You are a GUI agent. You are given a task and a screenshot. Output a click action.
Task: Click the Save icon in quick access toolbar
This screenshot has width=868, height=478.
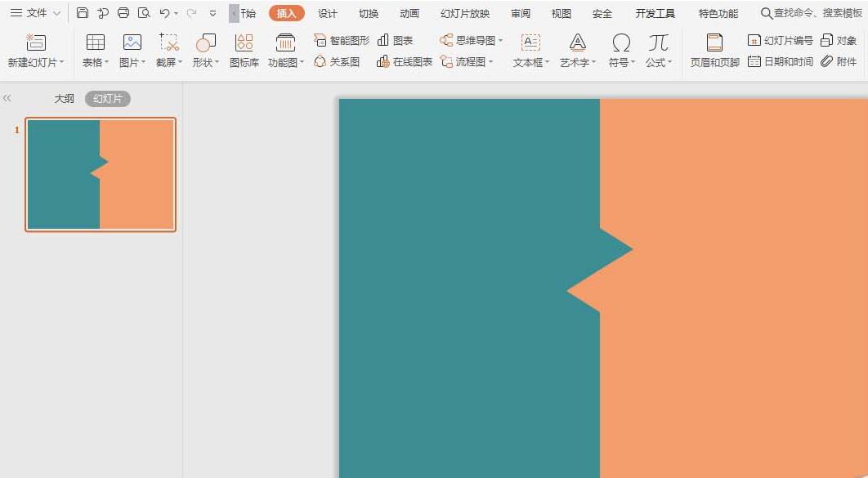[83, 13]
